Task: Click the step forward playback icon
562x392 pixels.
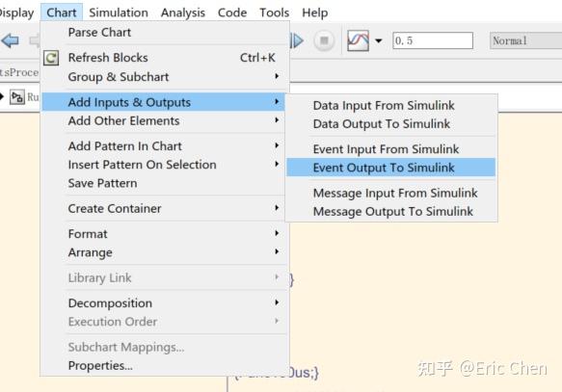Action: click(297, 40)
